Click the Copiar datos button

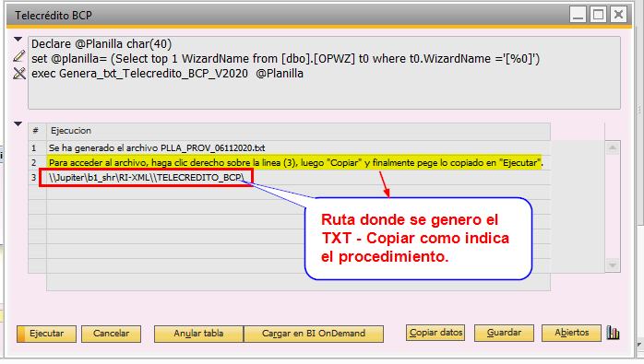435,333
